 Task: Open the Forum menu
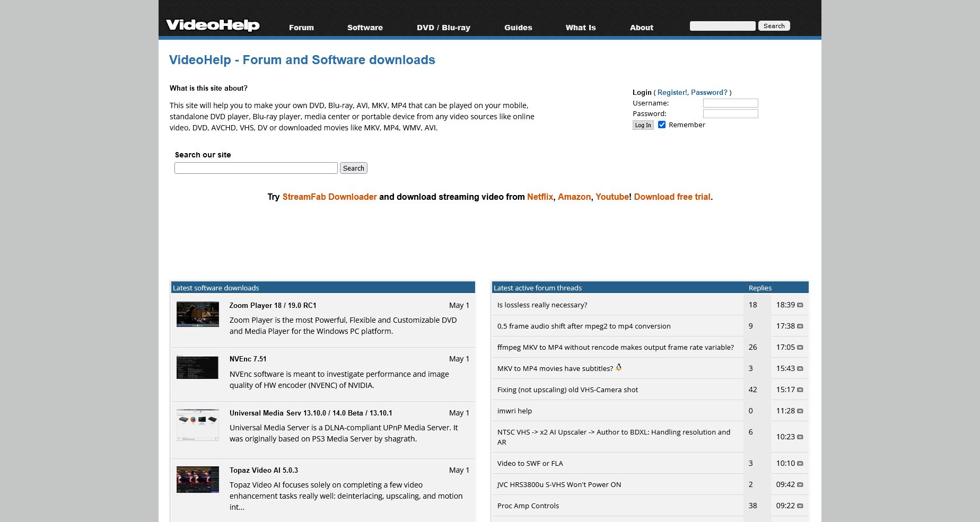[x=301, y=28]
